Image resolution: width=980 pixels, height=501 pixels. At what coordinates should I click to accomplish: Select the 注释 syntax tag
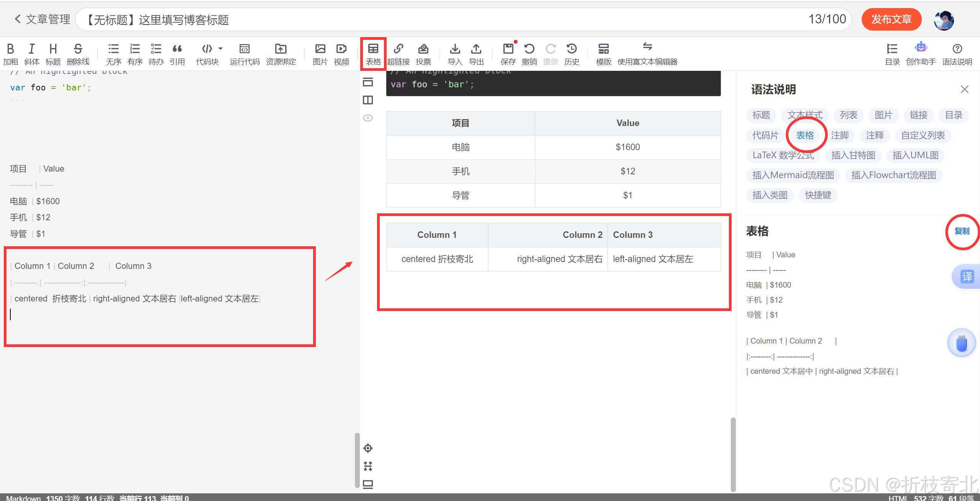(875, 135)
